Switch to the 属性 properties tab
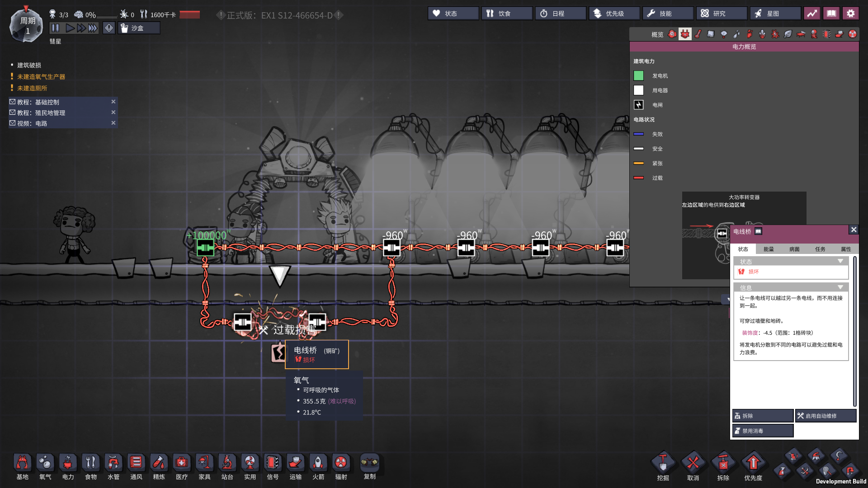868x488 pixels. [x=845, y=249]
